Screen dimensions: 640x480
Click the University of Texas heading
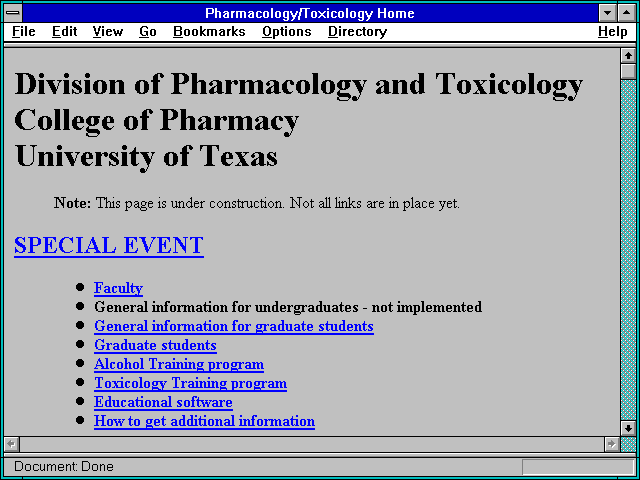[146, 157]
